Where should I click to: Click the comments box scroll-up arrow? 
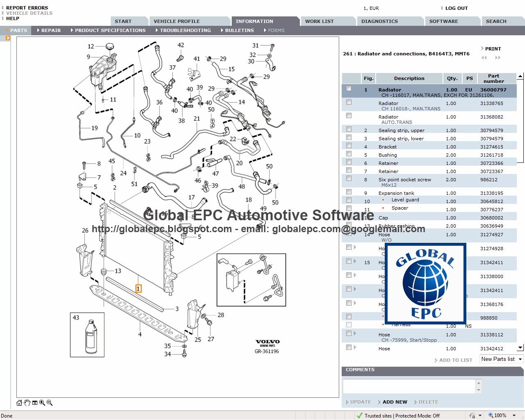coord(479,383)
